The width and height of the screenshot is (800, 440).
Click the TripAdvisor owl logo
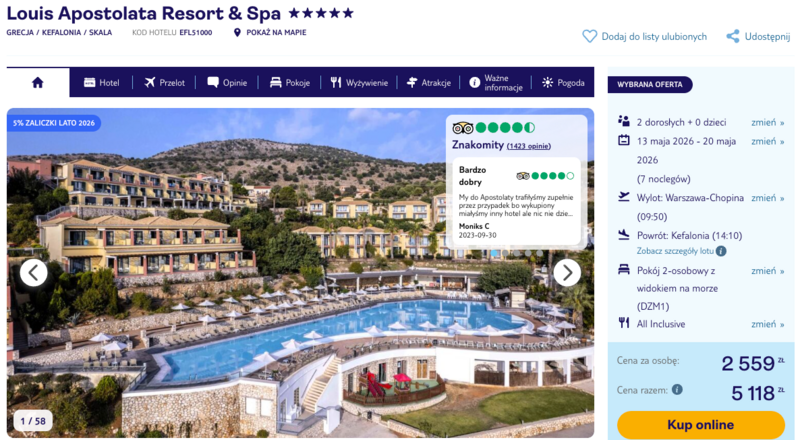pos(463,128)
